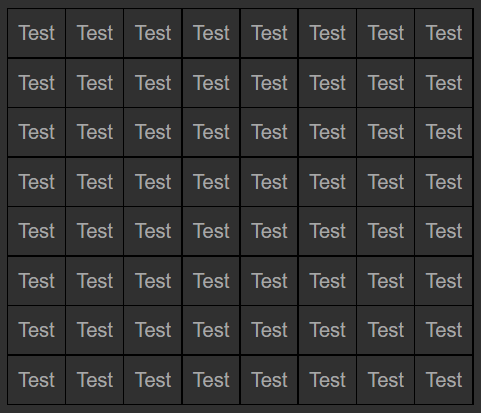Image resolution: width=481 pixels, height=413 pixels.
Task: Select the Test cell in row 1, column 8
Action: point(444,33)
